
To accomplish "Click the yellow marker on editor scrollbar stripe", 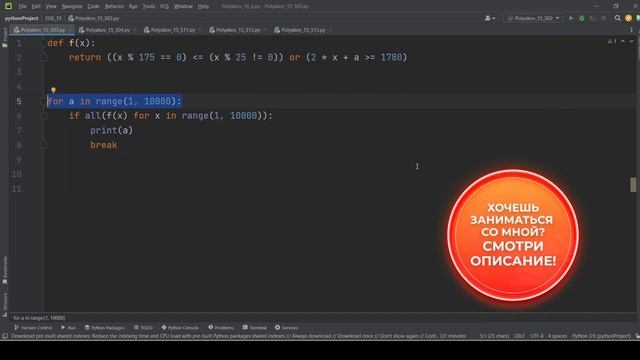I will 633,184.
